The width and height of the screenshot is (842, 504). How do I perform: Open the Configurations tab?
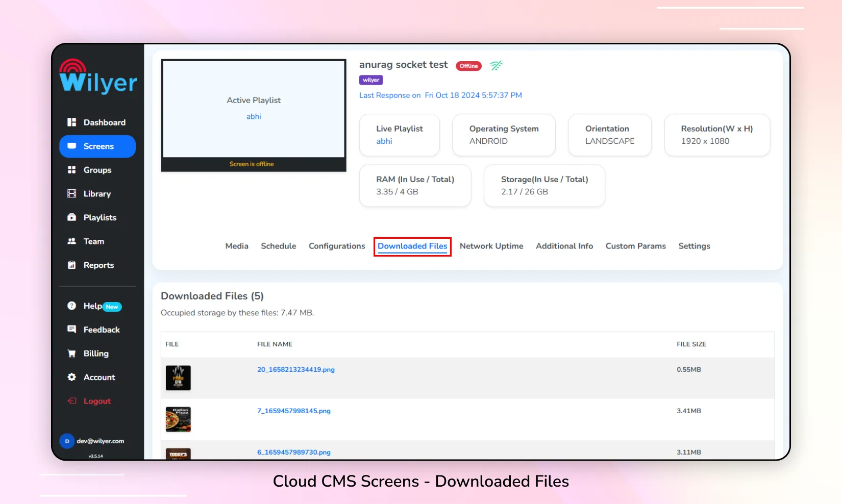point(337,246)
